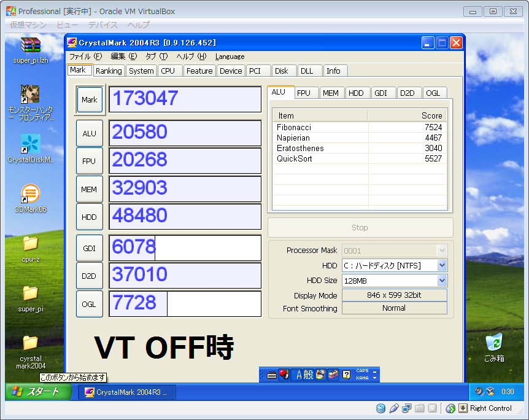The width and height of the screenshot is (529, 420).
Task: Click the IME help question mark icon
Action: pos(346,375)
